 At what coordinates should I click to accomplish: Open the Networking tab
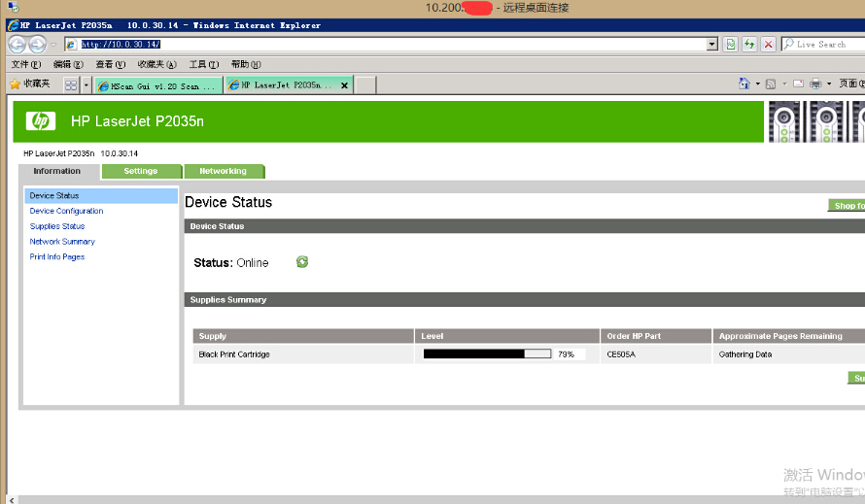[224, 171]
